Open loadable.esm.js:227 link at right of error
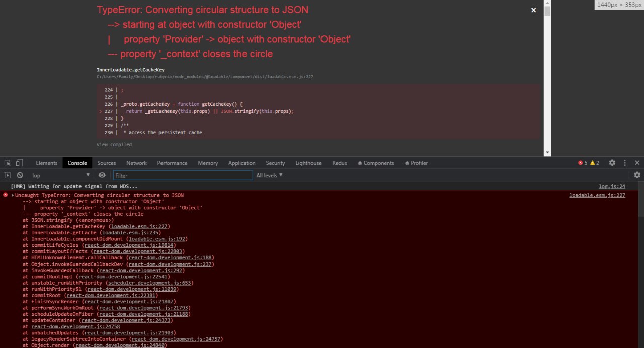 click(x=597, y=195)
